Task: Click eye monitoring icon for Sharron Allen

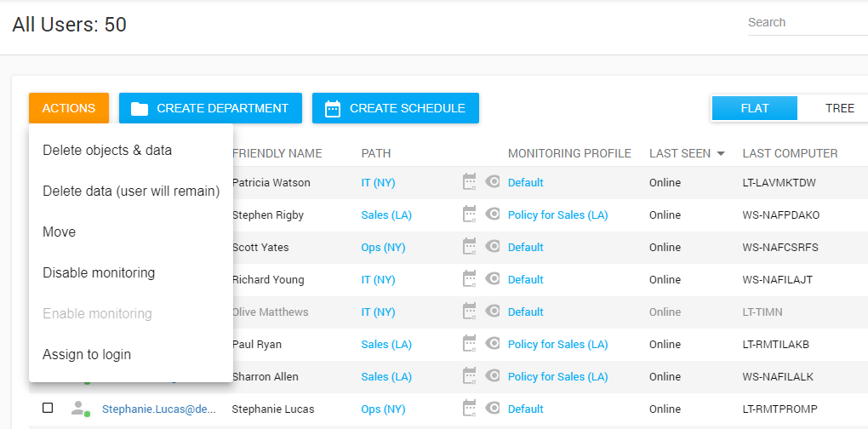Action: pos(493,375)
